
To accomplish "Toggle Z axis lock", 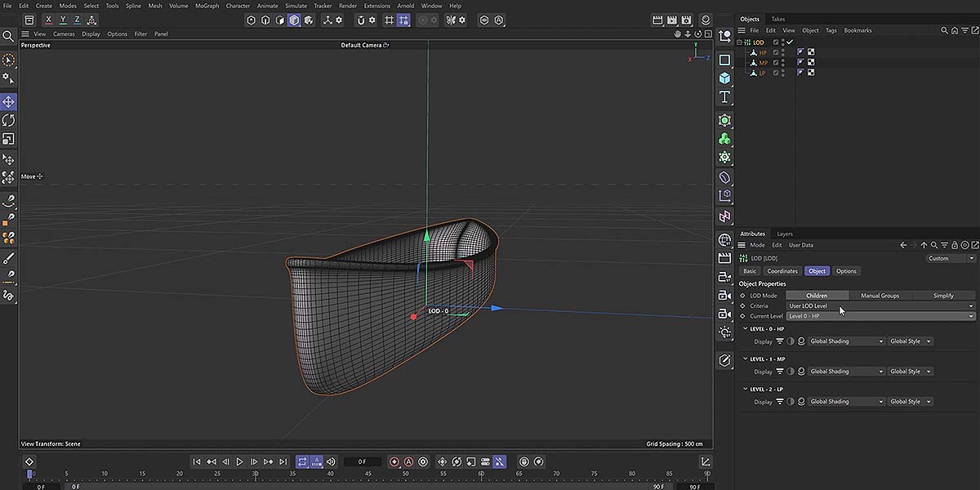I will coord(77,20).
